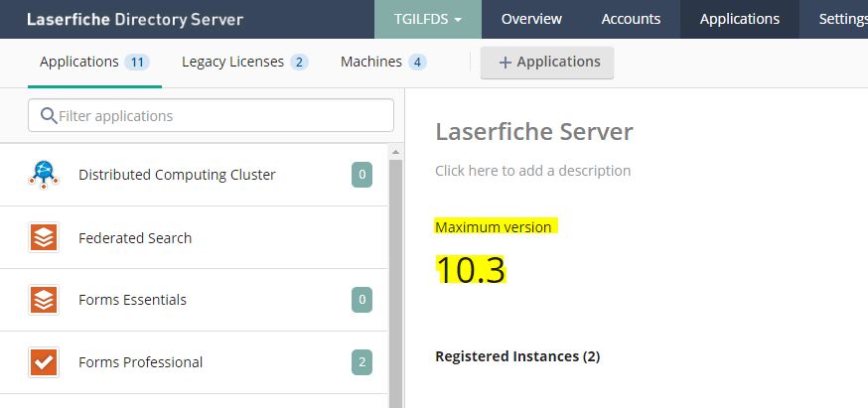
Task: Open the Accounts menu item
Action: [x=631, y=19]
